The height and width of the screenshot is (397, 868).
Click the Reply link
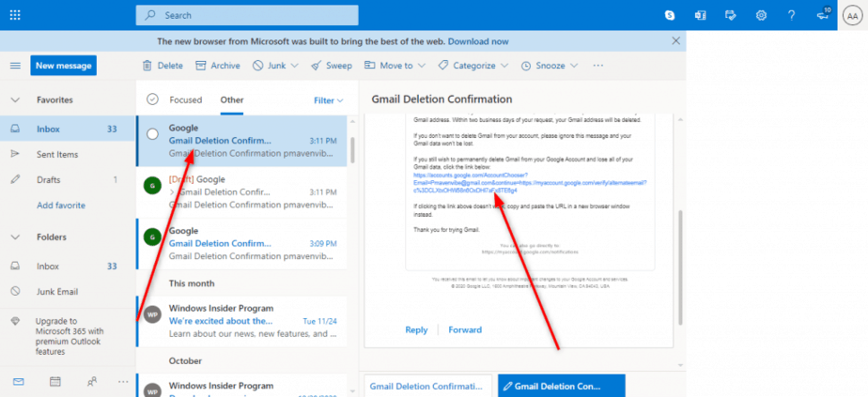416,330
